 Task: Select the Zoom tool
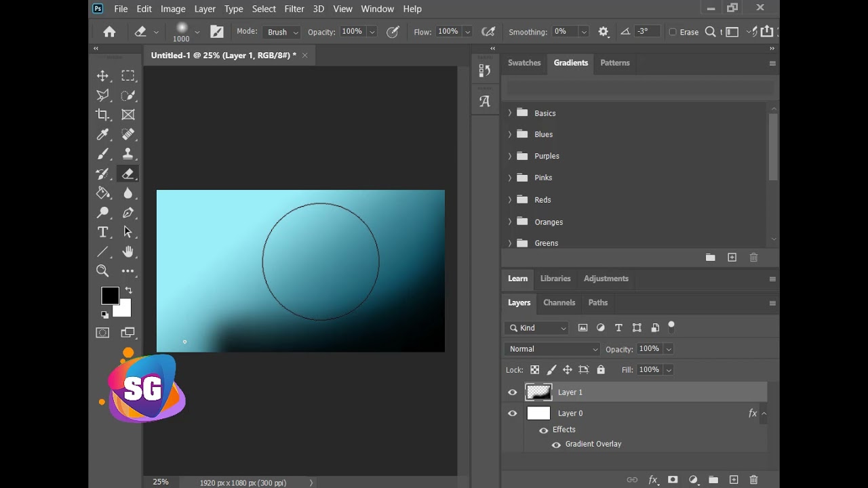pyautogui.click(x=103, y=271)
